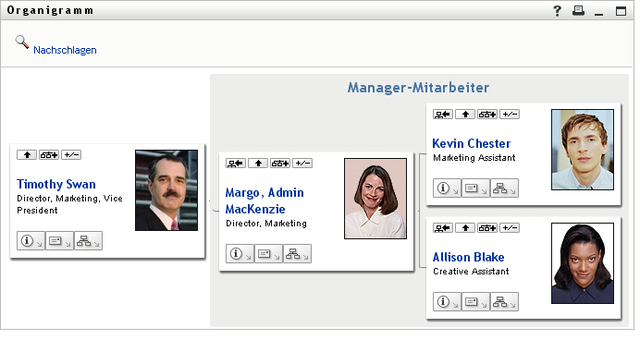640x364 pixels.
Task: Click the magnifying glass lookup icon
Action: coord(22,42)
